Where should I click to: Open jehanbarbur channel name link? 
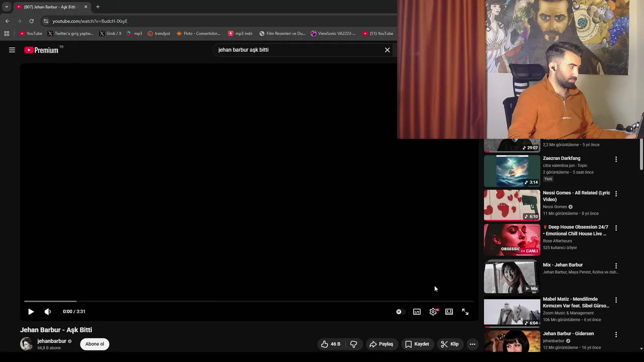click(x=52, y=341)
